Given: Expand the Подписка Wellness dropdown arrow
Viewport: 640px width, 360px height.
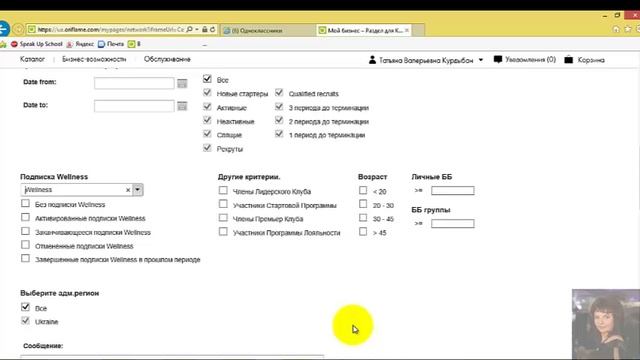Looking at the screenshot, I should coord(138,190).
